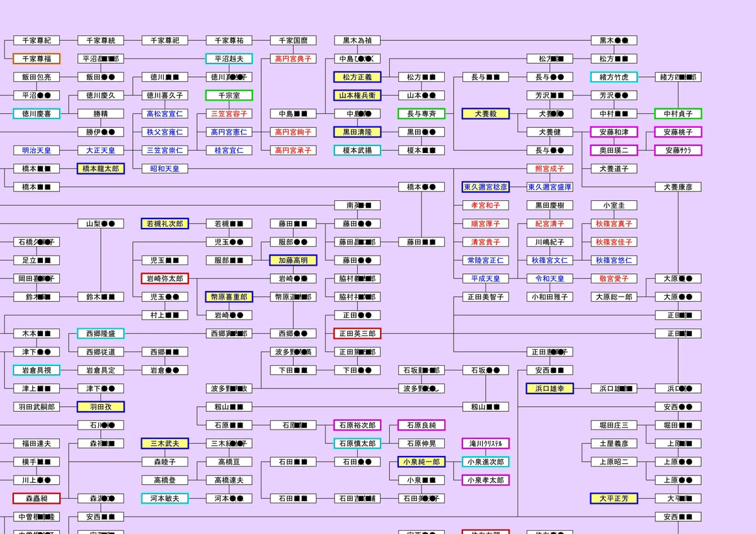
Task: Click the 安藤サクラ node
Action: click(679, 151)
